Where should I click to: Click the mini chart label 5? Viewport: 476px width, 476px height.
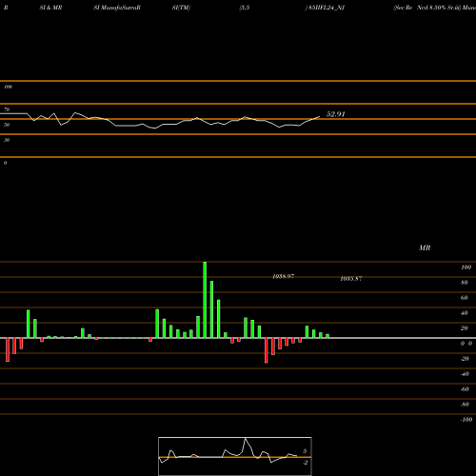point(305,451)
